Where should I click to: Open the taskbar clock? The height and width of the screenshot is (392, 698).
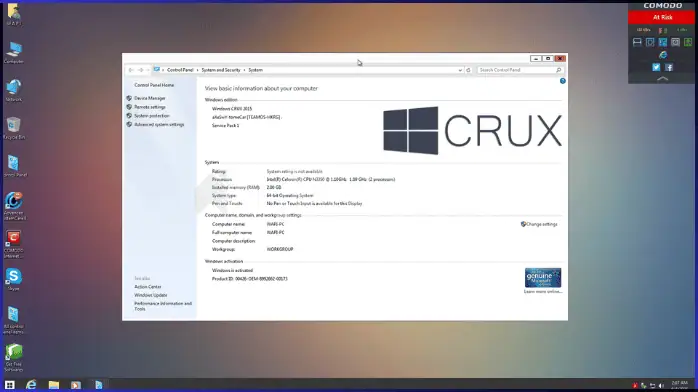click(x=680, y=385)
